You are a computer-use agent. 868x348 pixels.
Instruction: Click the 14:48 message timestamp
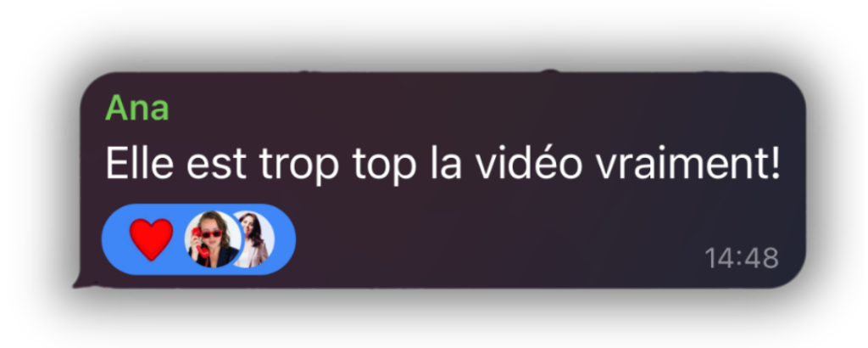[x=741, y=258]
